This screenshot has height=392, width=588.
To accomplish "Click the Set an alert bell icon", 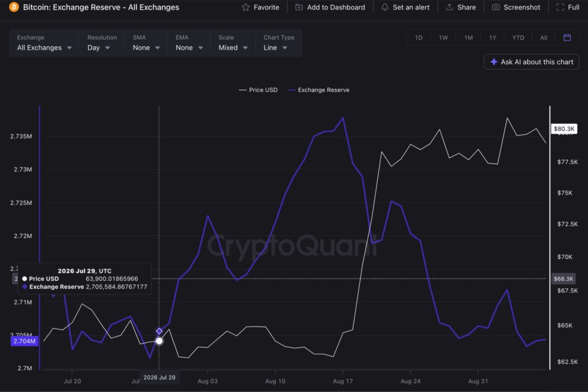I will (385, 7).
